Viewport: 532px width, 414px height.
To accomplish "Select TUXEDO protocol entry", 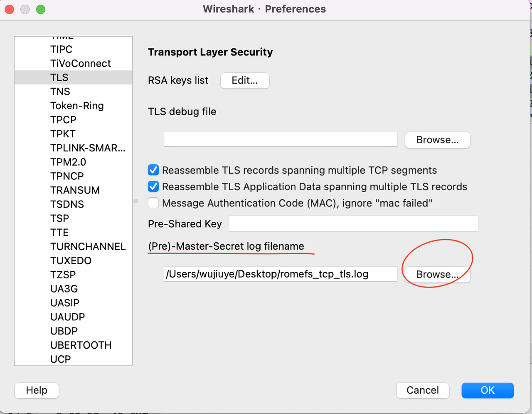I will coord(74,261).
